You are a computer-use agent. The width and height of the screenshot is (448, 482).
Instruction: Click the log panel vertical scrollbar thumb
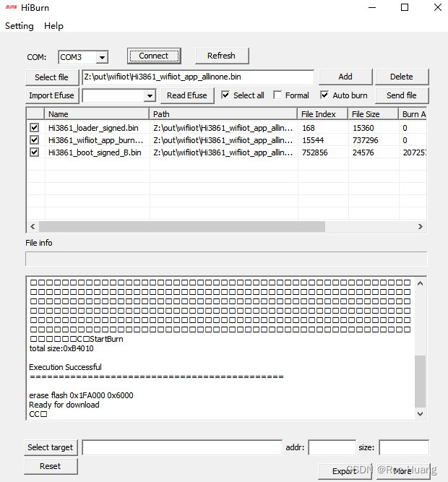coord(420,381)
